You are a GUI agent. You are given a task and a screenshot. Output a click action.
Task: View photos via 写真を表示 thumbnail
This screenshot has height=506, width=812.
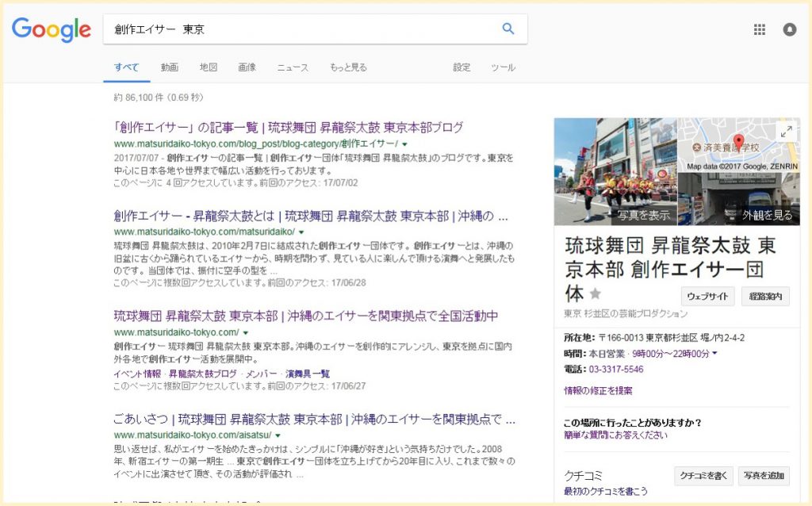pos(615,171)
